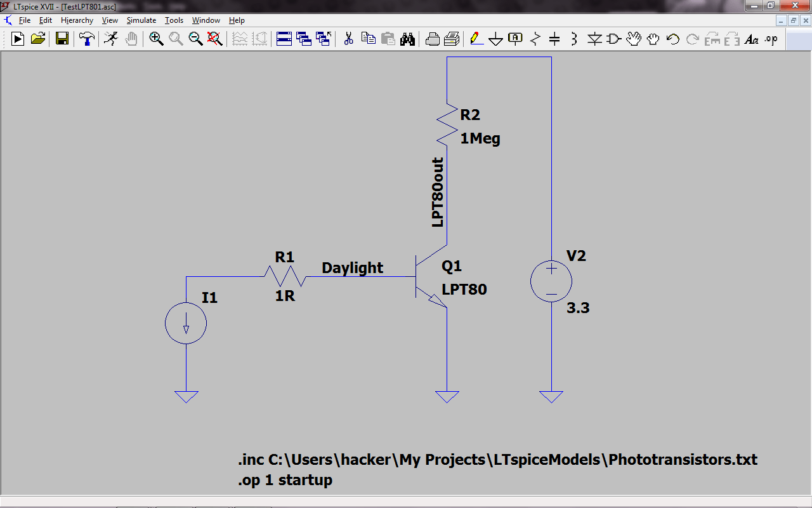Run the simulation with the running man icon
This screenshot has width=812, height=508.
pyautogui.click(x=111, y=39)
